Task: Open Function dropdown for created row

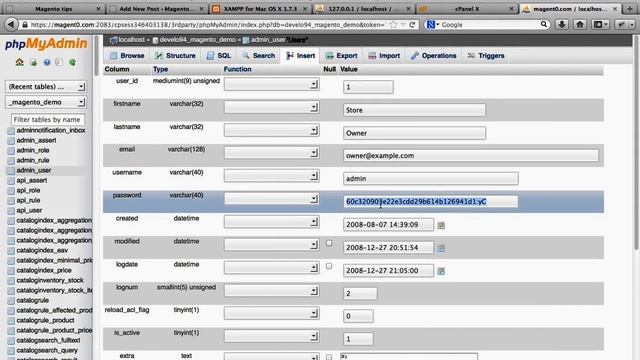Action: pos(271,222)
